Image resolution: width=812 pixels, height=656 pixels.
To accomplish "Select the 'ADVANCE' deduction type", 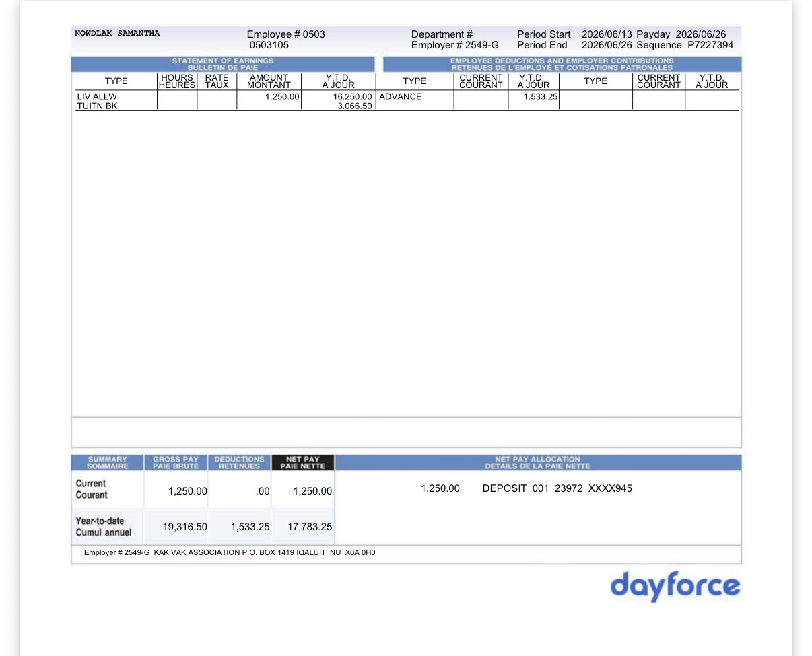I will (401, 97).
